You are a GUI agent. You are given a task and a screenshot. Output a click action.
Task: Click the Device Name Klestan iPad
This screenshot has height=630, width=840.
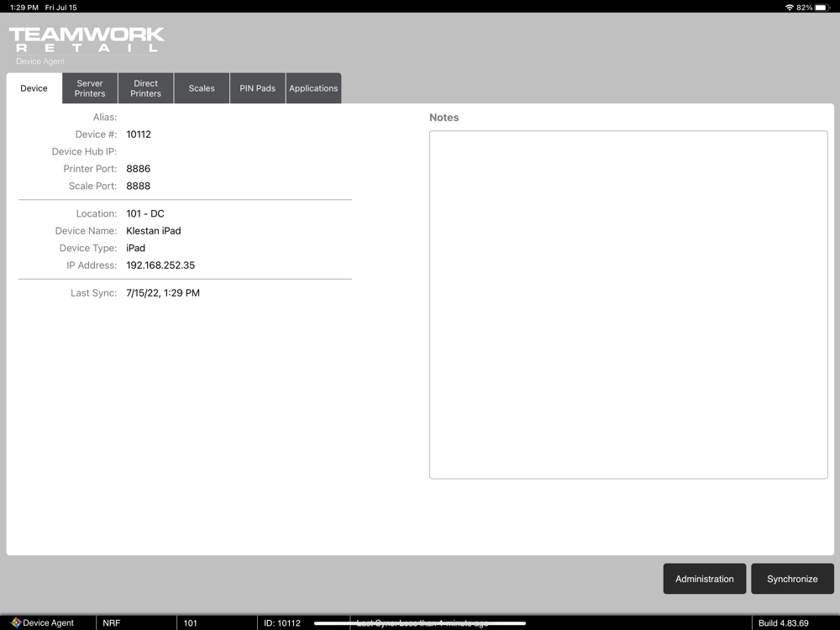(x=154, y=231)
